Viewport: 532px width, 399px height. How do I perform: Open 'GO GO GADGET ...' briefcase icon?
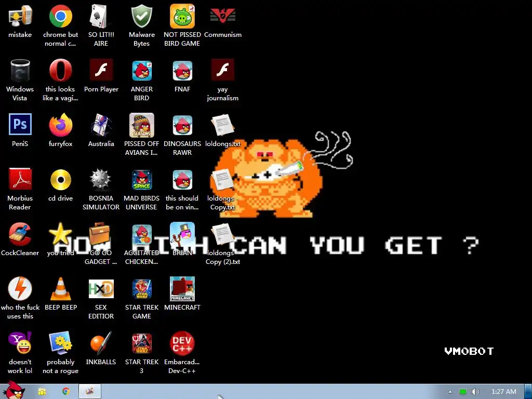pyautogui.click(x=99, y=233)
